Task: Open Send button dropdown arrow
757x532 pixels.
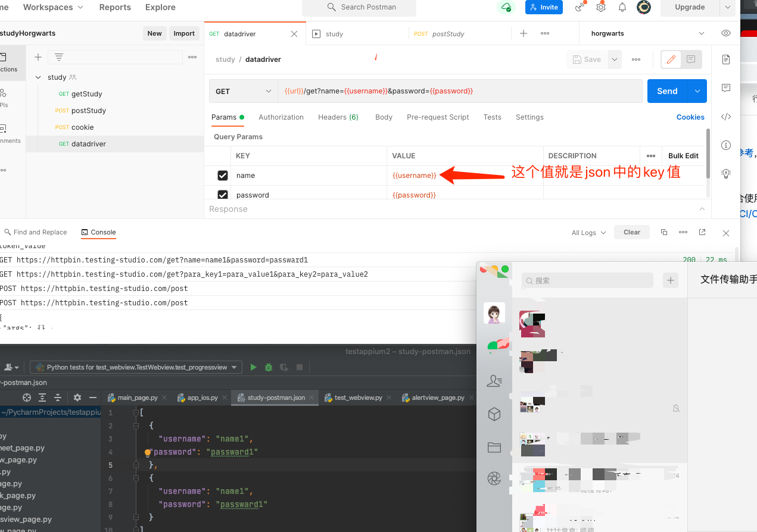Action: [x=697, y=91]
